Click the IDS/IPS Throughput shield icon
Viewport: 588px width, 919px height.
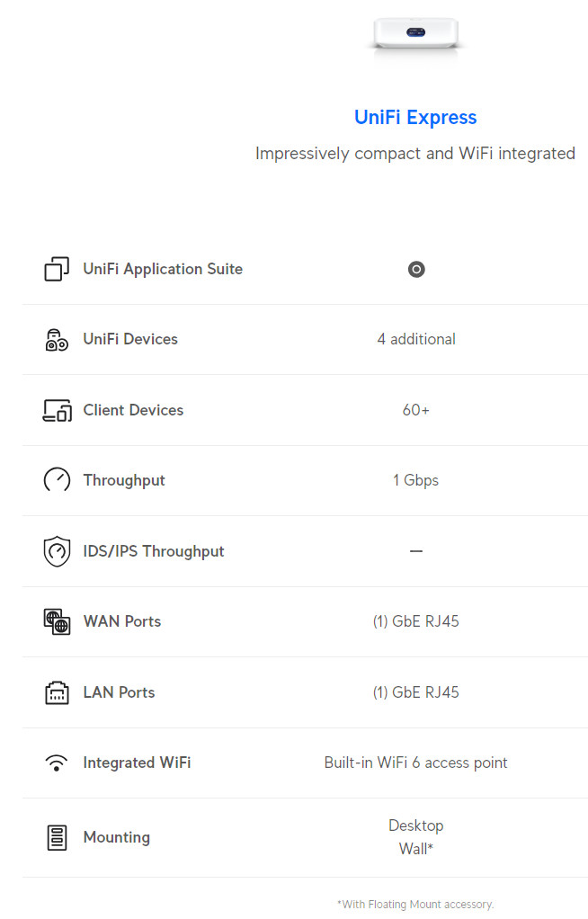(57, 551)
